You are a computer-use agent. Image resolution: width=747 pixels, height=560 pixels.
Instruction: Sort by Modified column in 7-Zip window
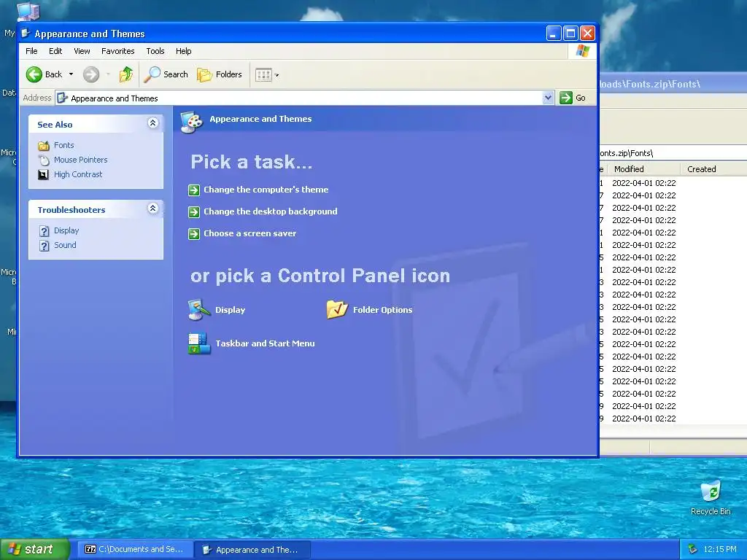point(629,169)
